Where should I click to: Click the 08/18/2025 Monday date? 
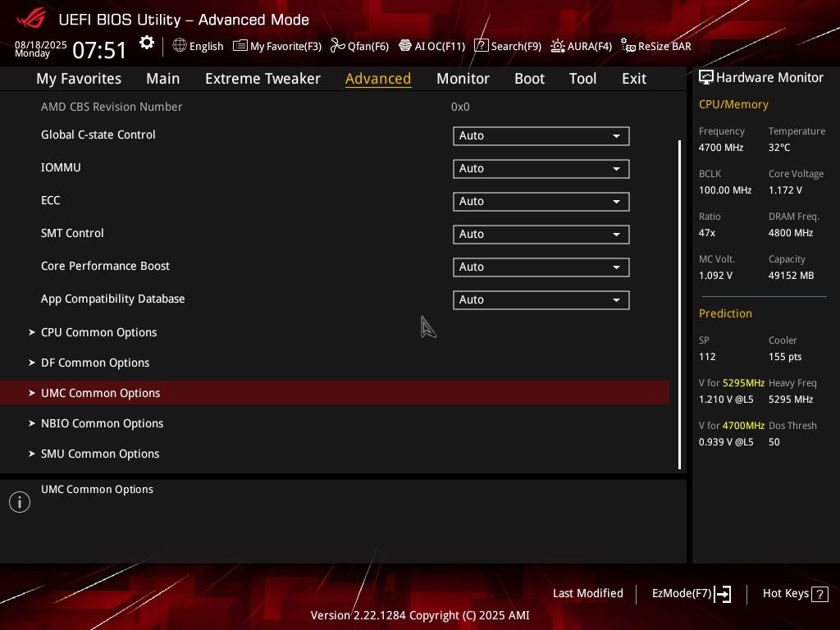click(x=41, y=48)
